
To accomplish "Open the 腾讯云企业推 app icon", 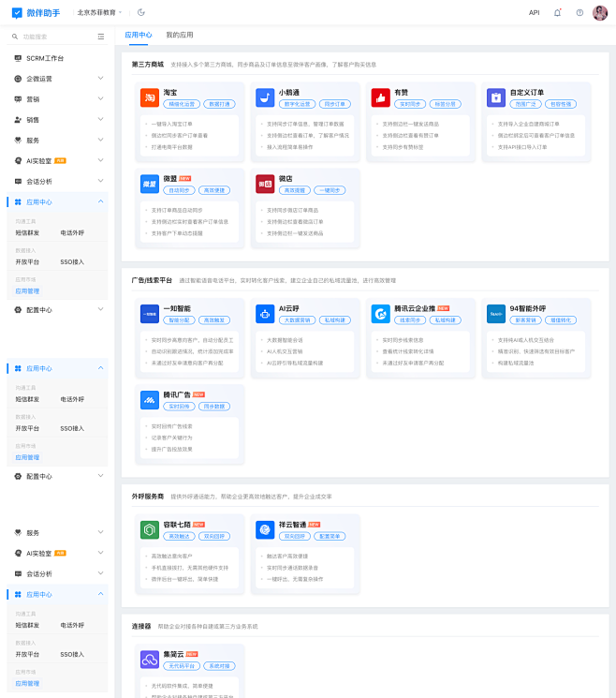I will click(381, 314).
